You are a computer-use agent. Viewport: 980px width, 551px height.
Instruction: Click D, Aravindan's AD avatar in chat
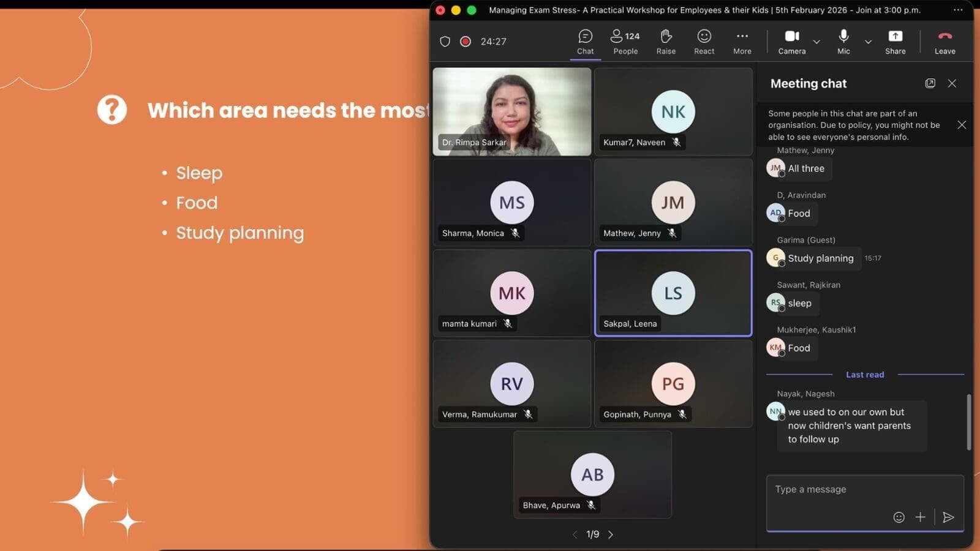[x=775, y=213]
